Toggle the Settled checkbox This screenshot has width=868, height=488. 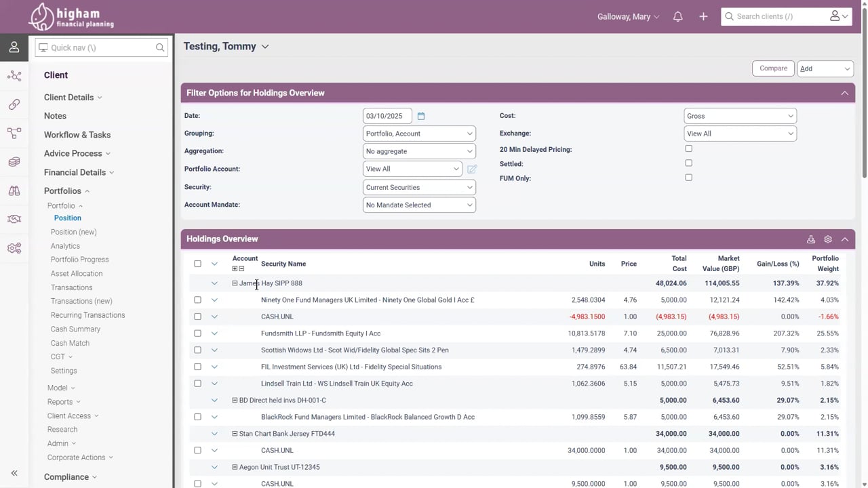[x=688, y=163]
